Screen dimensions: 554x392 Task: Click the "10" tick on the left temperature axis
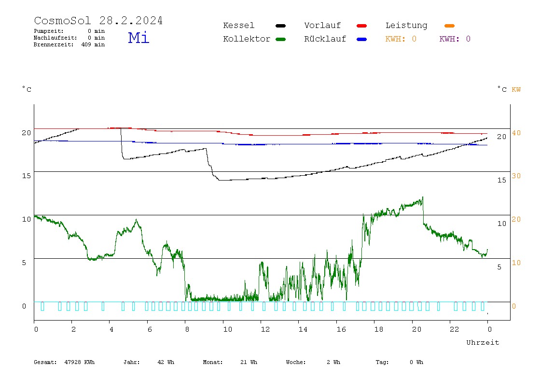pos(27,219)
